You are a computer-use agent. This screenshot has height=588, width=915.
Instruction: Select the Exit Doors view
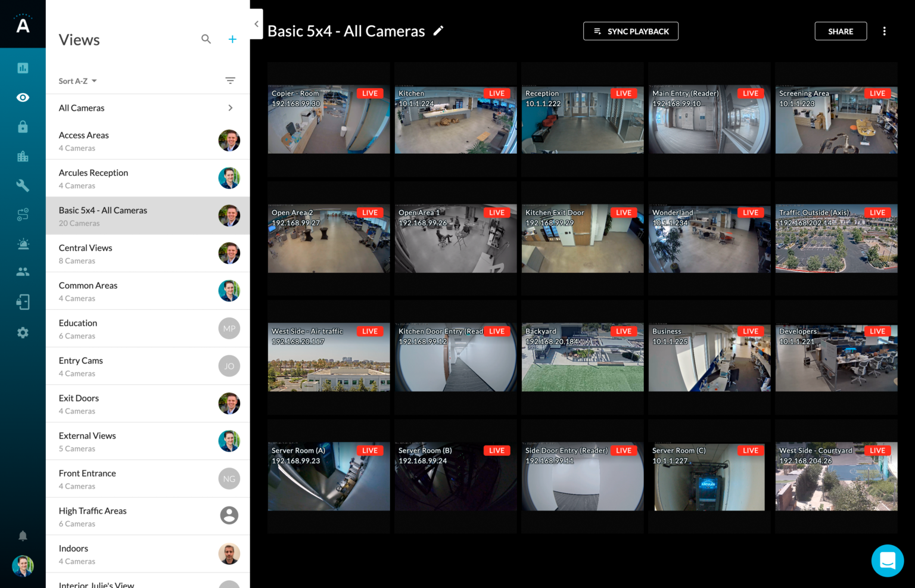pyautogui.click(x=148, y=404)
